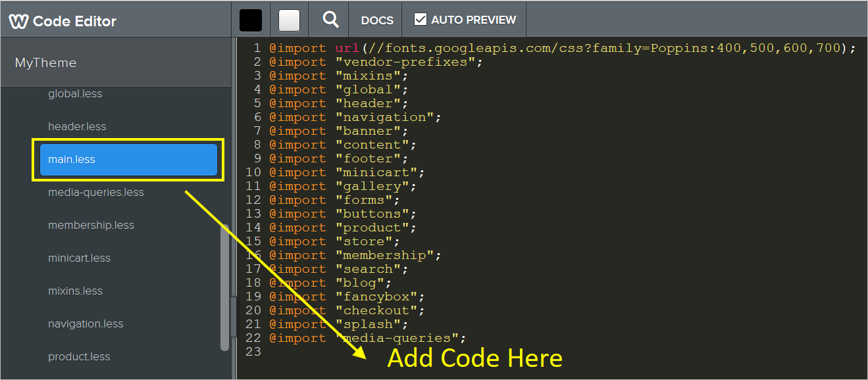Viewport: 868px width, 380px height.
Task: Open media-queries.less file
Action: click(96, 193)
